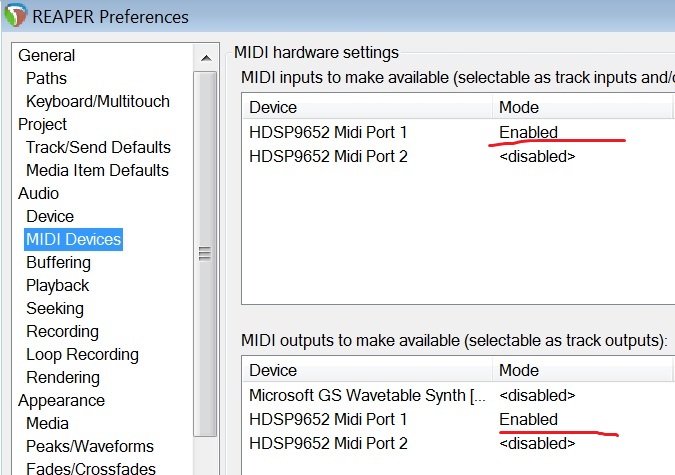675x475 pixels.
Task: Click the sidebar scroll up arrow
Action: 205,57
